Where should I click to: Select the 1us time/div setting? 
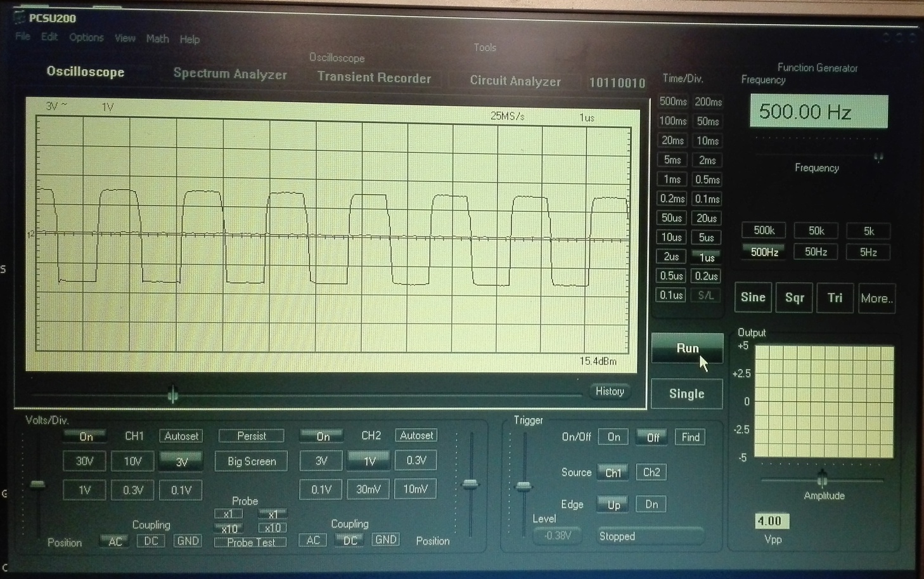coord(706,257)
